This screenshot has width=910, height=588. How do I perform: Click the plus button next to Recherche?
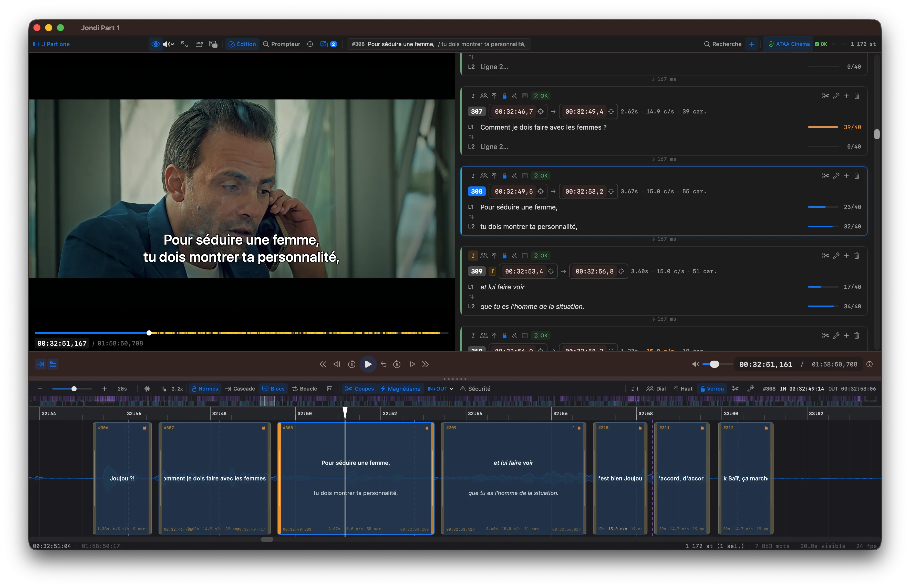click(x=751, y=44)
